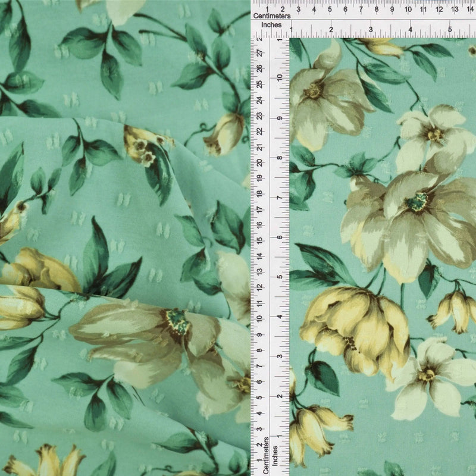
Task: Select the 20 centimeter mark on vertical ruler
Action: coord(260,162)
